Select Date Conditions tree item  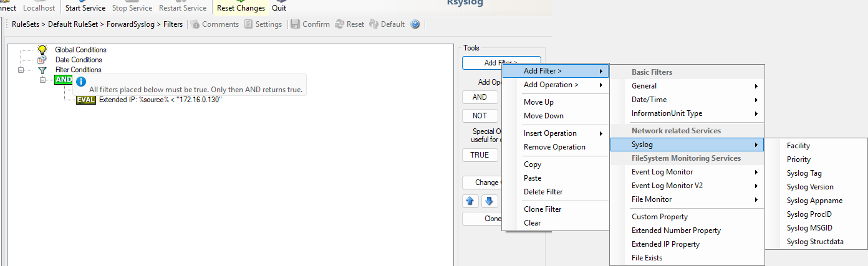click(x=79, y=60)
